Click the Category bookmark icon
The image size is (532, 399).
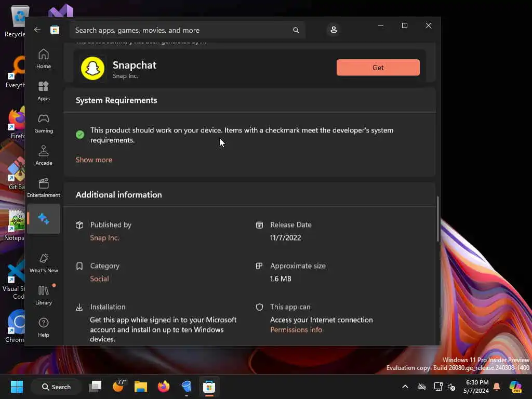pos(79,266)
